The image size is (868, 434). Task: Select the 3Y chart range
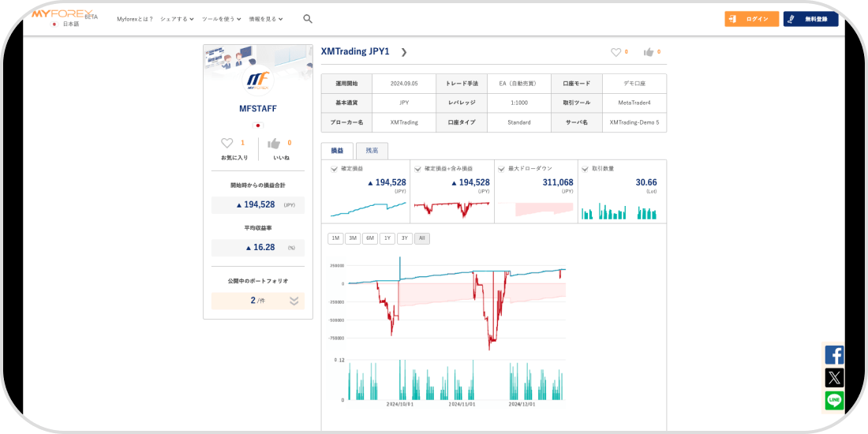[x=405, y=238]
